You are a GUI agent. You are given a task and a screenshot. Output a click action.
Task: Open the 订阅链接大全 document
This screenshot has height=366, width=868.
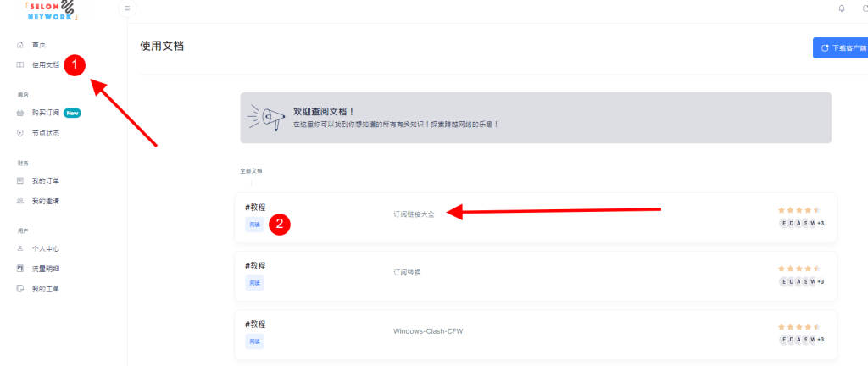[414, 214]
